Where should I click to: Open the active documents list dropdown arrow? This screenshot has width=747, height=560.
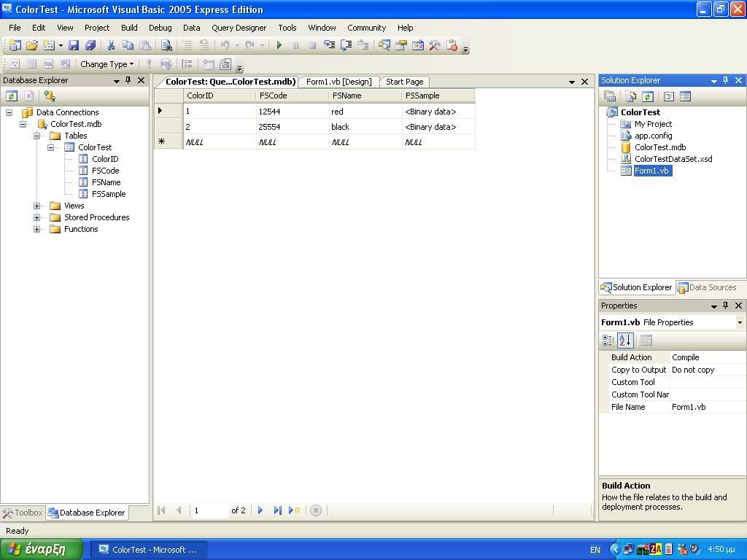point(572,82)
